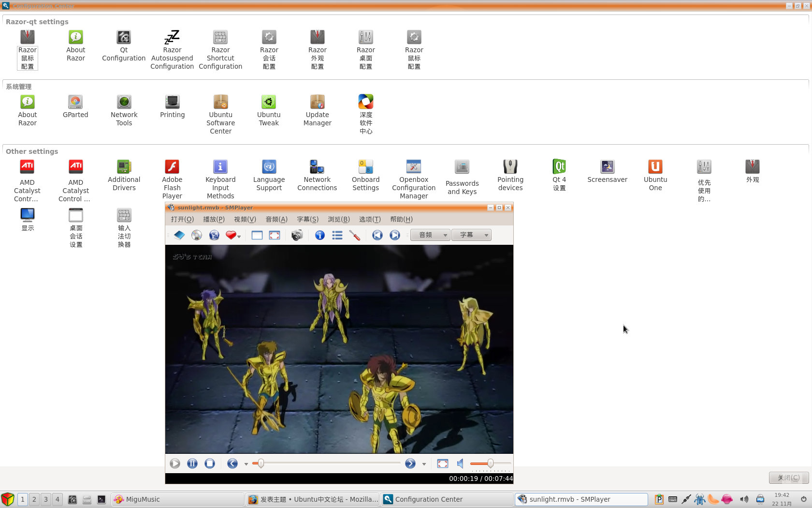The height and width of the screenshot is (508, 812).
Task: Click the red heart favorites icon
Action: click(231, 235)
